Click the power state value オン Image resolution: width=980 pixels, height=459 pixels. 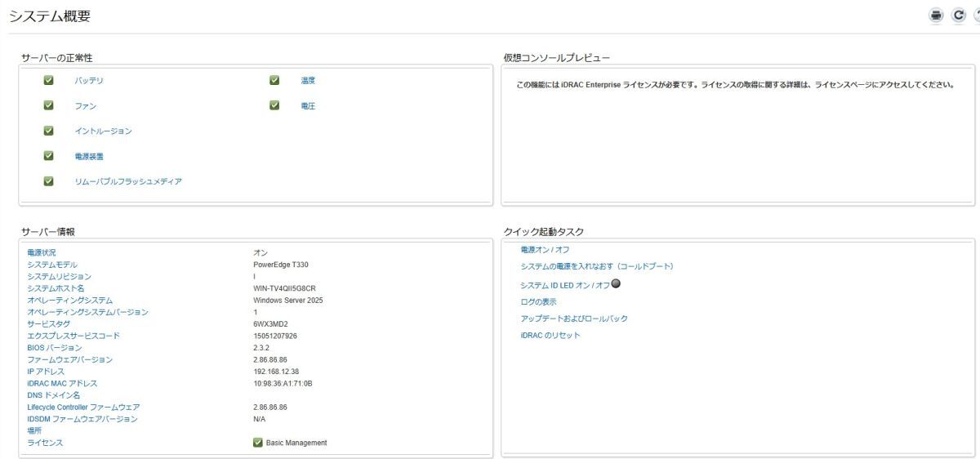pos(261,252)
